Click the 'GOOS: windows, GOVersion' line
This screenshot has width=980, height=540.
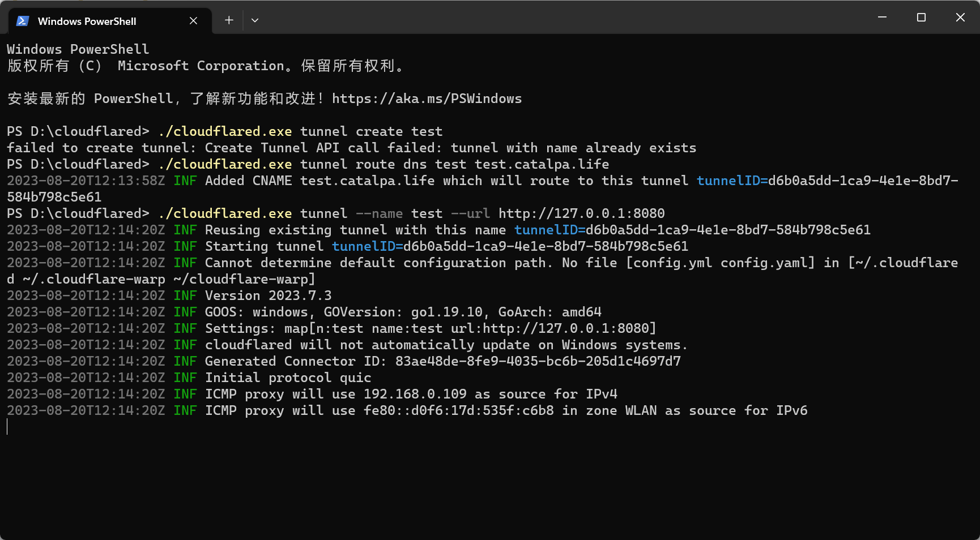304,312
